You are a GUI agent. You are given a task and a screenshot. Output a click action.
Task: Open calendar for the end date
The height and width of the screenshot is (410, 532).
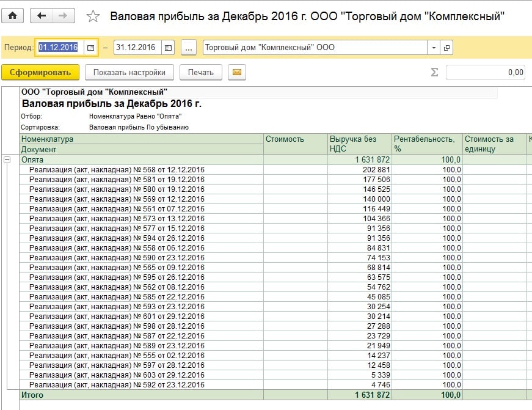click(x=169, y=48)
